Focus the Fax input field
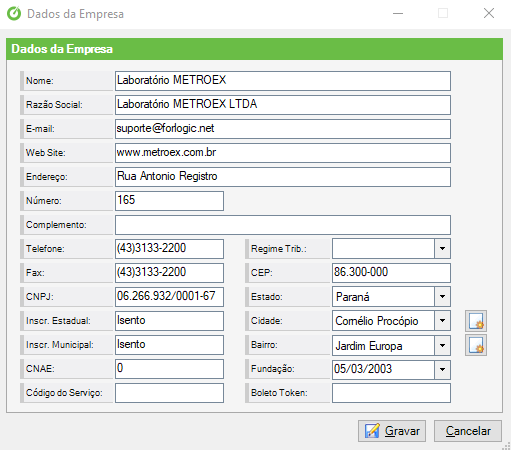Screen dimensions: 511x450 click(x=169, y=273)
